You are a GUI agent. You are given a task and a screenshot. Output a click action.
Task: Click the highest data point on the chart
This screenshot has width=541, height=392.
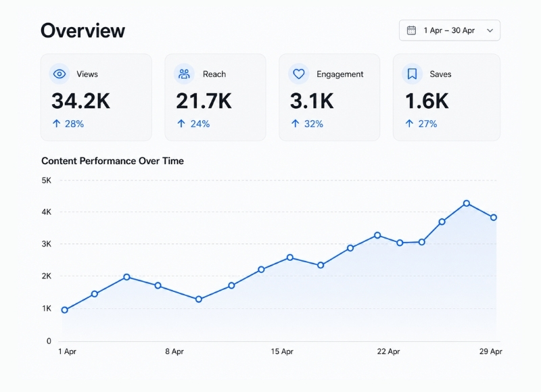click(x=467, y=203)
